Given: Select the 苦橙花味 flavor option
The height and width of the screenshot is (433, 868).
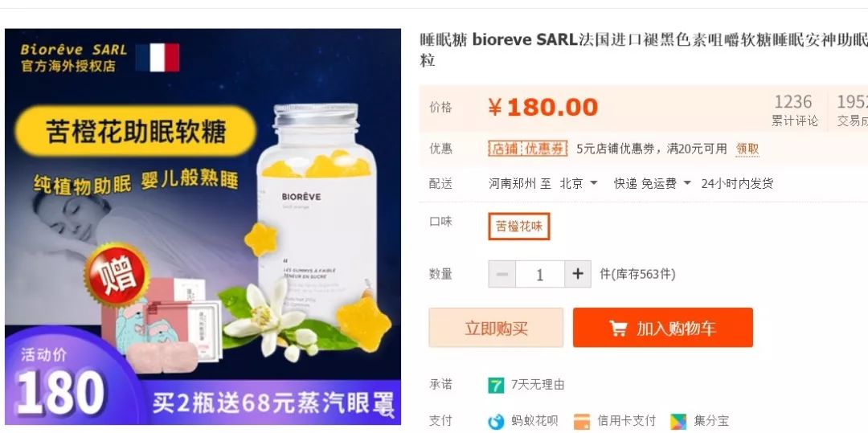Looking at the screenshot, I should tap(518, 227).
